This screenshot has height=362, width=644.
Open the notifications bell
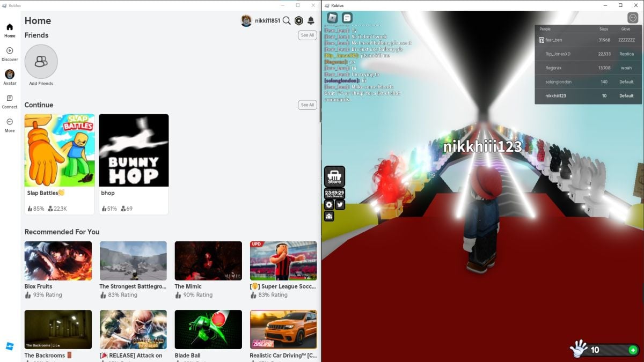pos(311,20)
